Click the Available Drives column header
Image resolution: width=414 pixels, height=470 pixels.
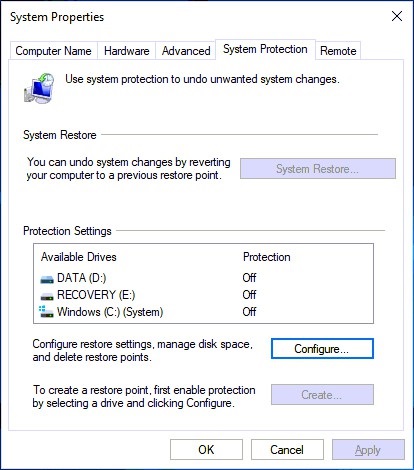tap(79, 257)
